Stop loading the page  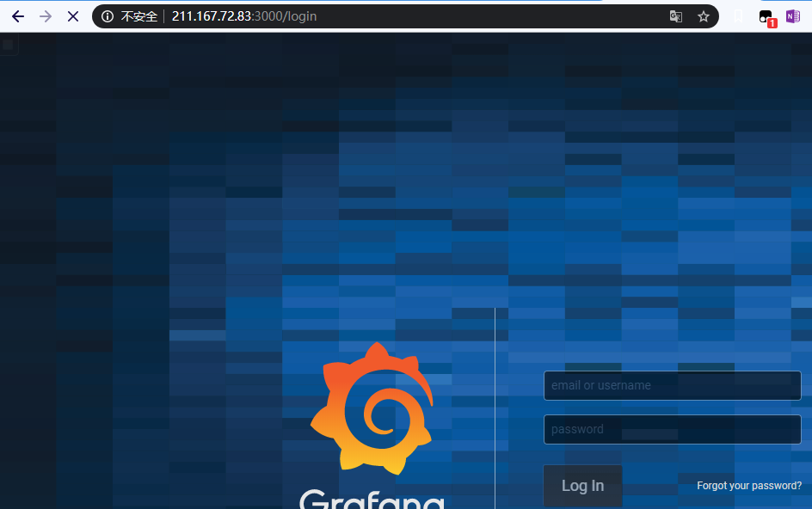73,16
